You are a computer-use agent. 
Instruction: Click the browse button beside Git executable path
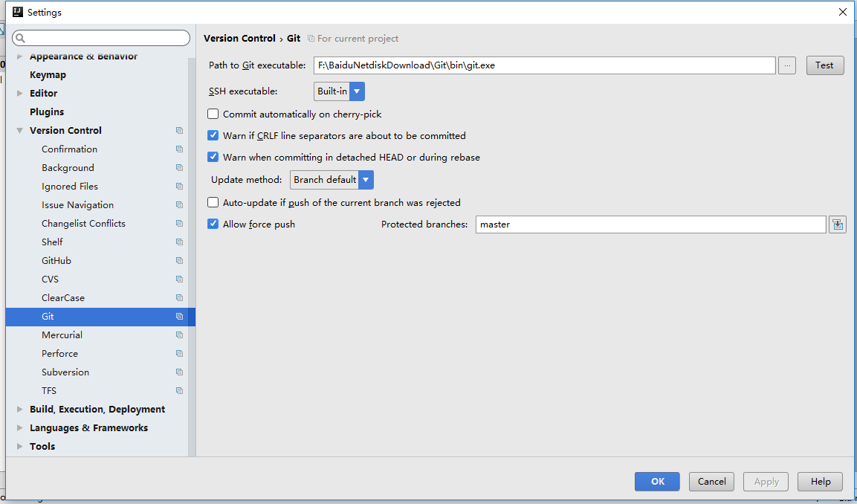click(x=787, y=65)
